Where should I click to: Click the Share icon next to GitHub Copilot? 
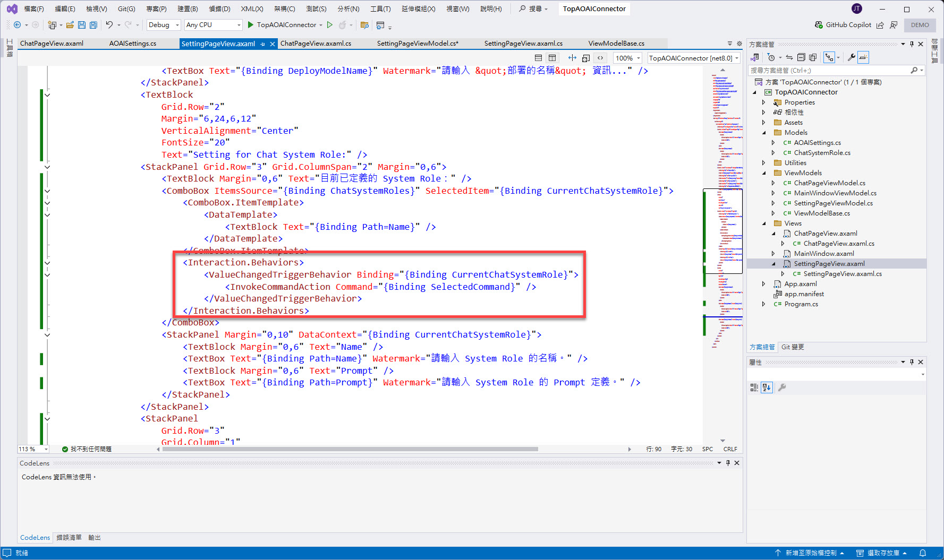[x=880, y=25]
